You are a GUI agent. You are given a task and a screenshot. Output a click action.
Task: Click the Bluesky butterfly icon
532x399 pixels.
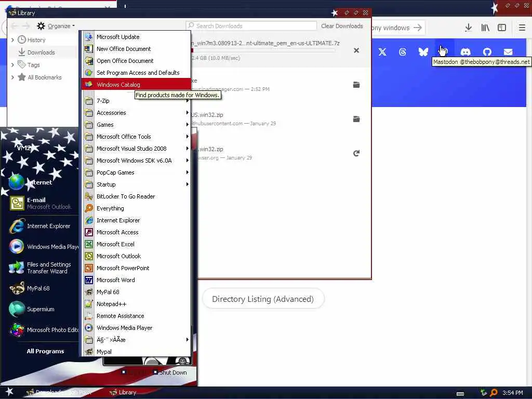pyautogui.click(x=423, y=52)
